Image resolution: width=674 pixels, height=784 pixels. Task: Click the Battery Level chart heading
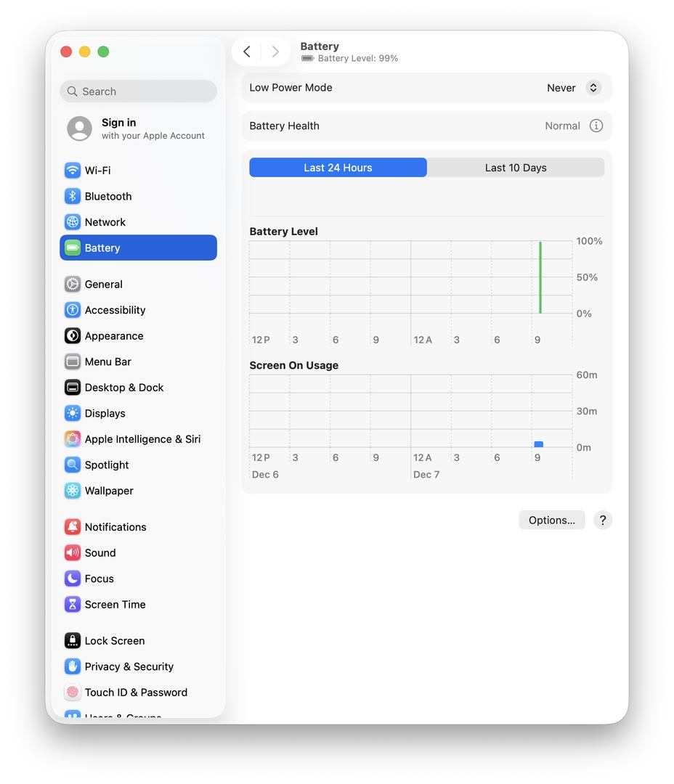[x=284, y=232]
